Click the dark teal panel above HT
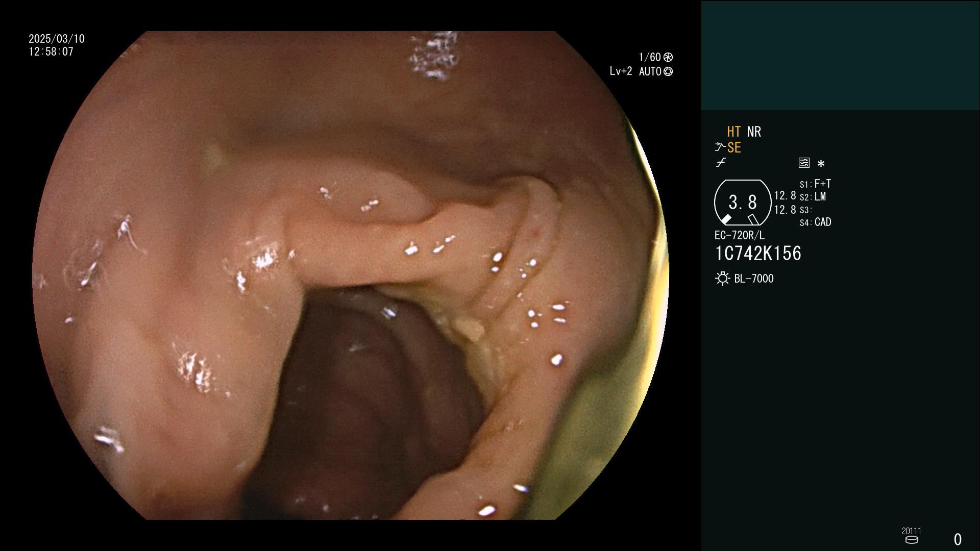Image resolution: width=980 pixels, height=551 pixels. (840, 55)
